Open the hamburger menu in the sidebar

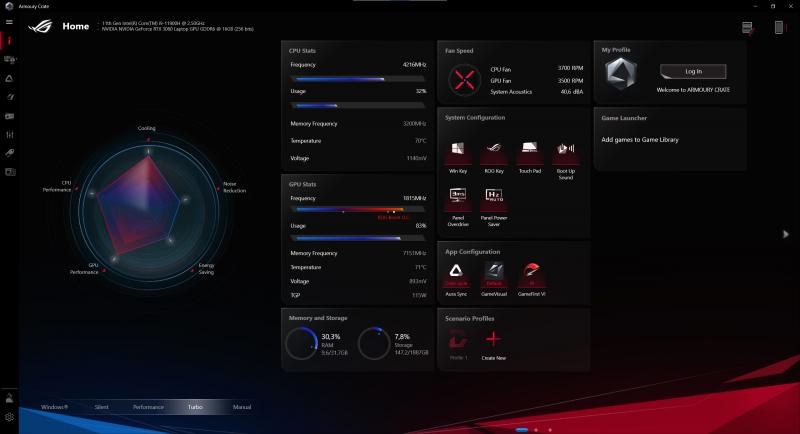tap(9, 22)
